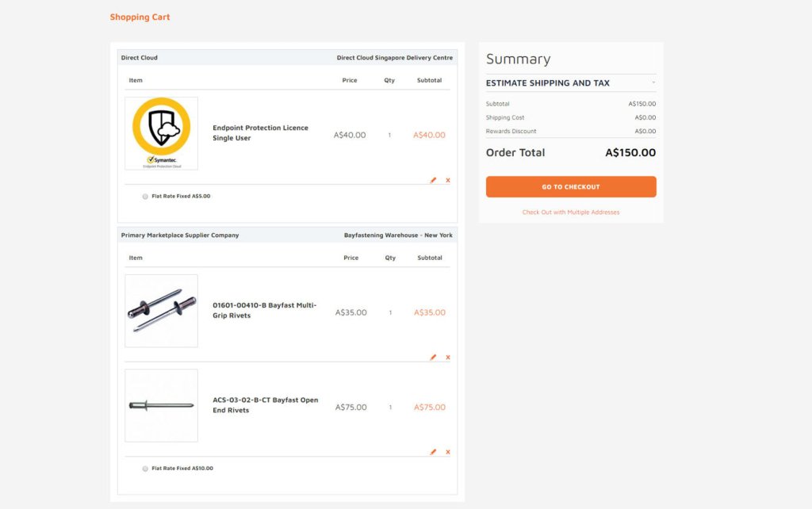Open the Symantec Endpoint Protection thumbnail
This screenshot has width=812, height=509.
coord(161,133)
